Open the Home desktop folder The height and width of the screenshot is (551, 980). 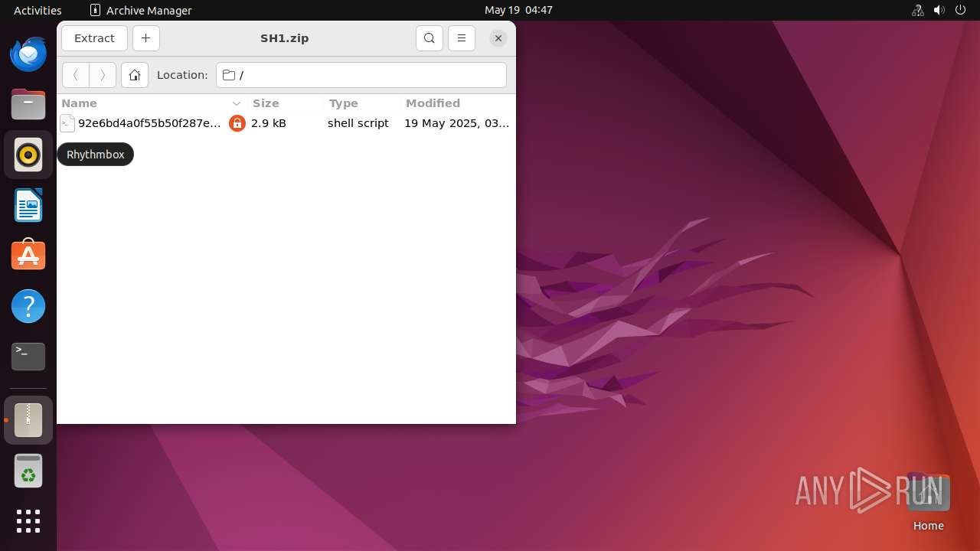pyautogui.click(x=928, y=502)
